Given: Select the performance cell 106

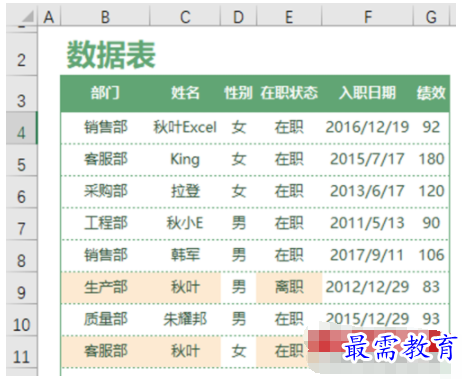Looking at the screenshot, I should click(x=431, y=256).
